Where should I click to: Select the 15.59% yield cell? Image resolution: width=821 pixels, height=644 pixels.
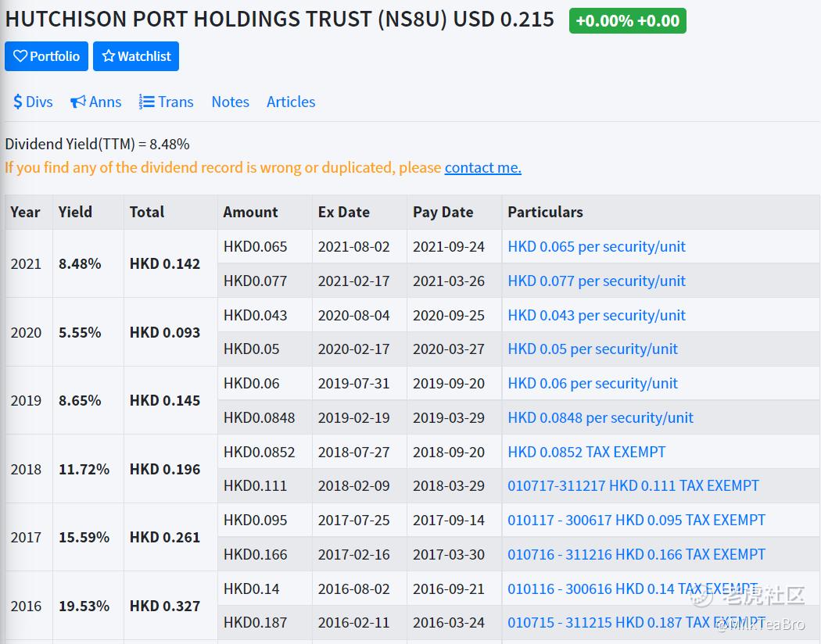tap(88, 537)
